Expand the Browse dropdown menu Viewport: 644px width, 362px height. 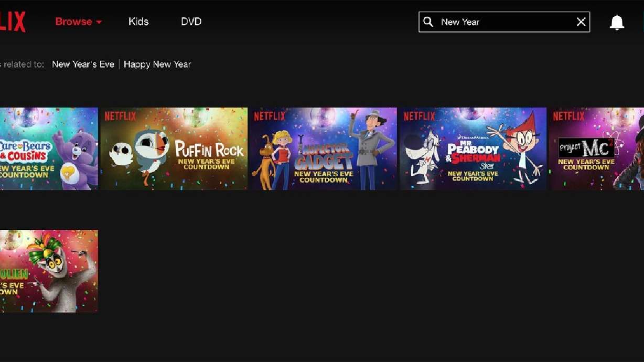pos(73,22)
